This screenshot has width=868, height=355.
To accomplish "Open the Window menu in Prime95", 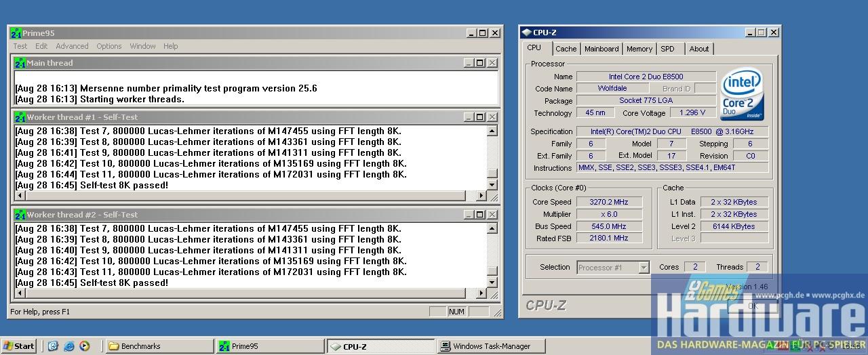I will click(142, 46).
